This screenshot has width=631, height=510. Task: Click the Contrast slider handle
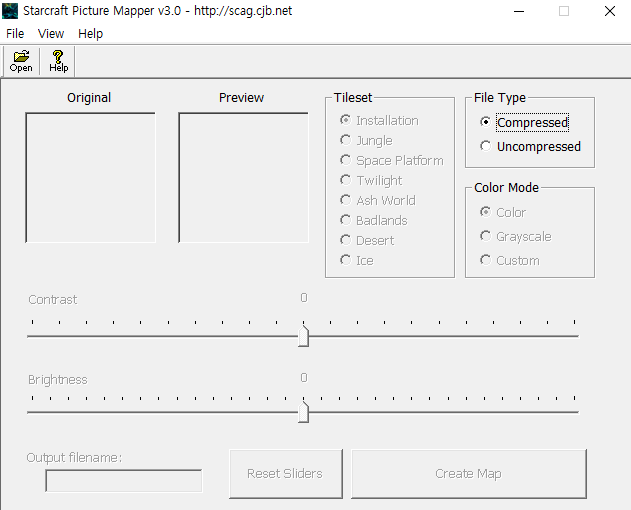click(303, 337)
